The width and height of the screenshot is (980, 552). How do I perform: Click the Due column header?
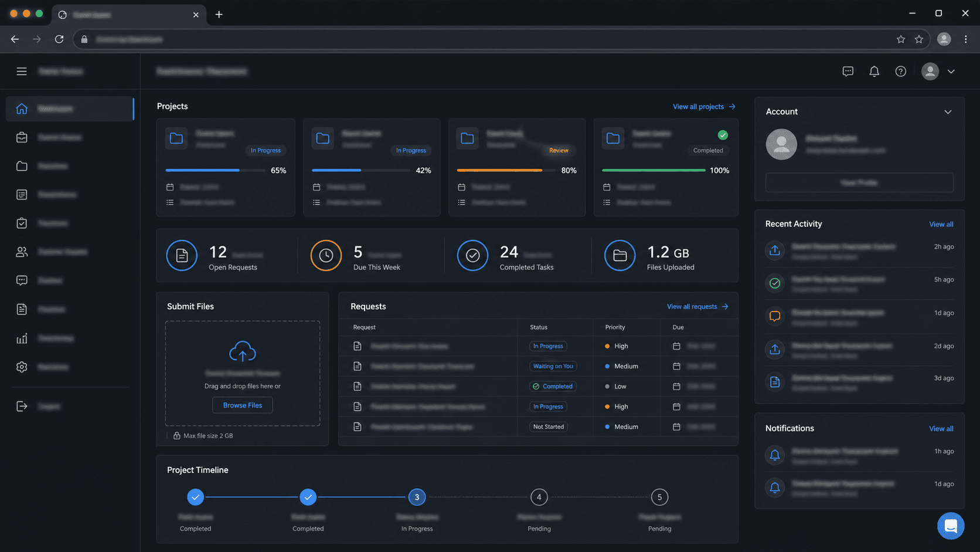[678, 327]
